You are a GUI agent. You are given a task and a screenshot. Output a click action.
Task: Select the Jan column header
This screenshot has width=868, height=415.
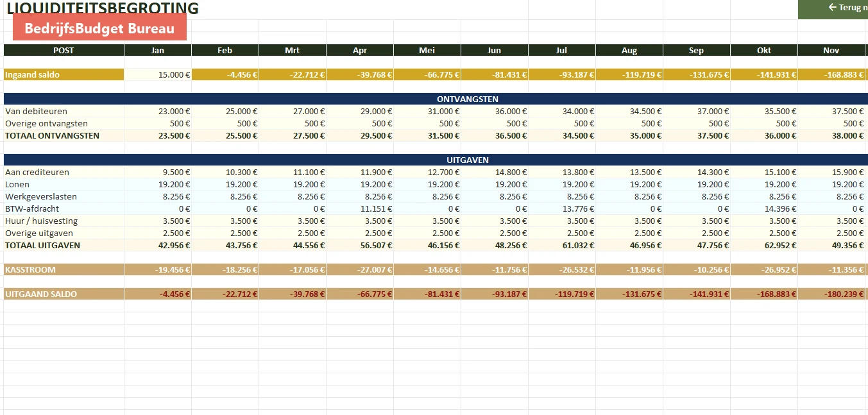[158, 50]
